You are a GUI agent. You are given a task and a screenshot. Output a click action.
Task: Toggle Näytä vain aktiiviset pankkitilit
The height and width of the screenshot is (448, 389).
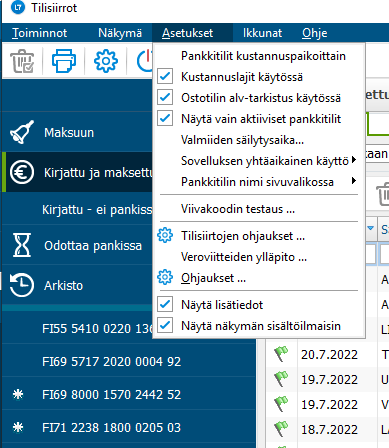165,118
